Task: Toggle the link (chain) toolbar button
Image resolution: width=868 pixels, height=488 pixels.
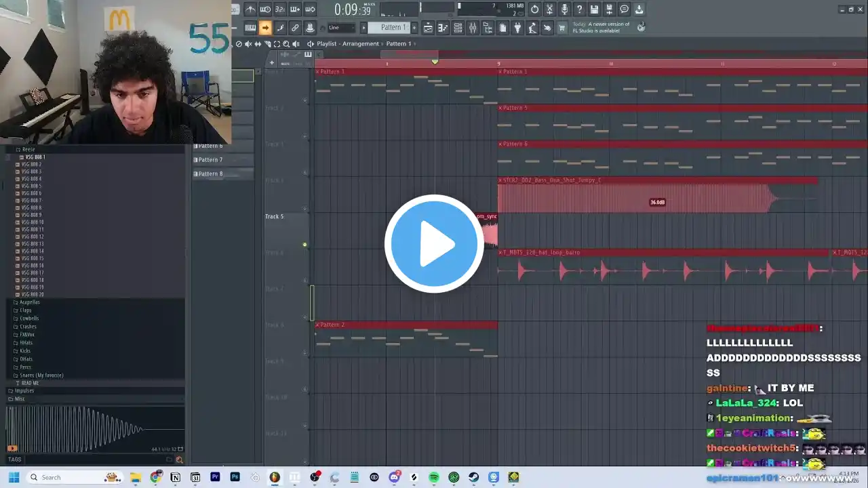Action: tap(295, 28)
